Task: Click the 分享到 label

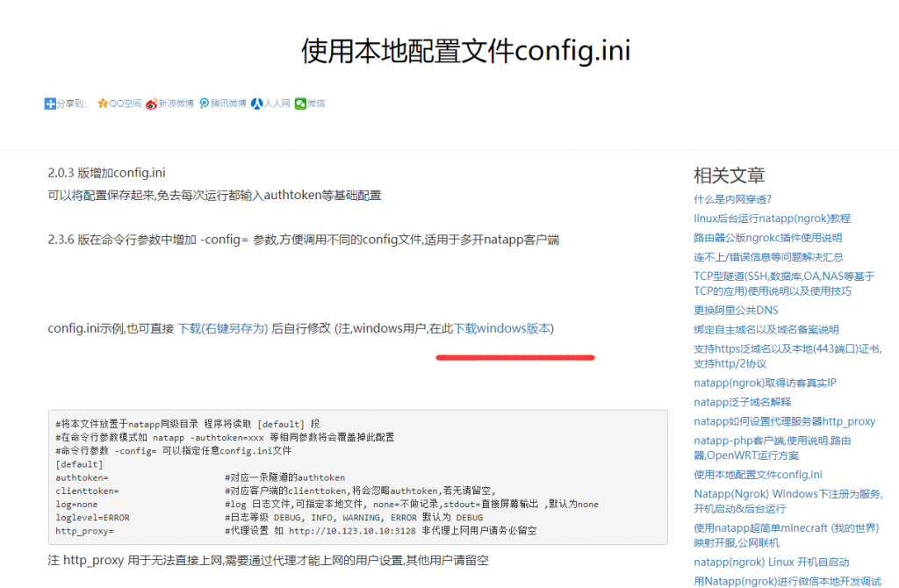Action: (72, 104)
